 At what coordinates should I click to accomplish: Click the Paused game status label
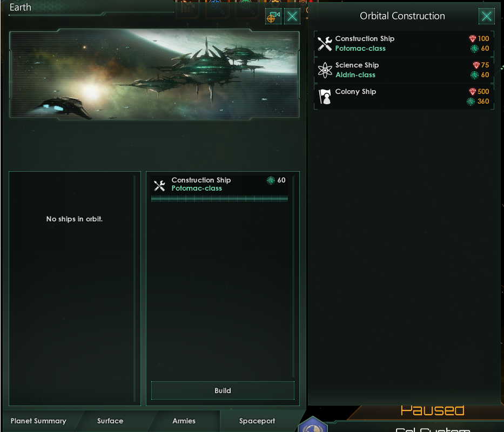pos(432,410)
